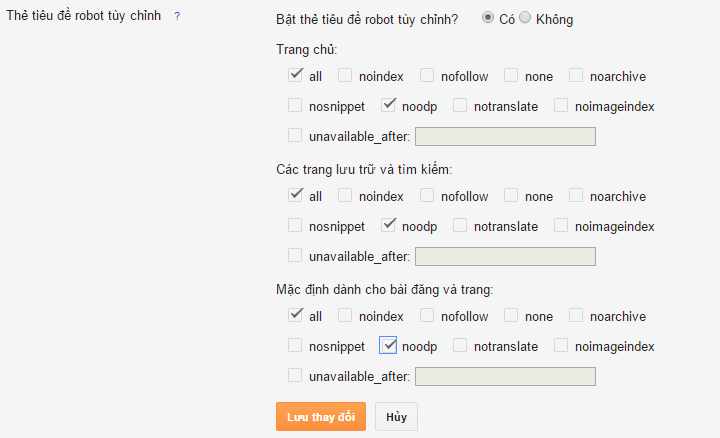
Task: Tick "nosnippet" for archive and search pages
Action: point(295,225)
